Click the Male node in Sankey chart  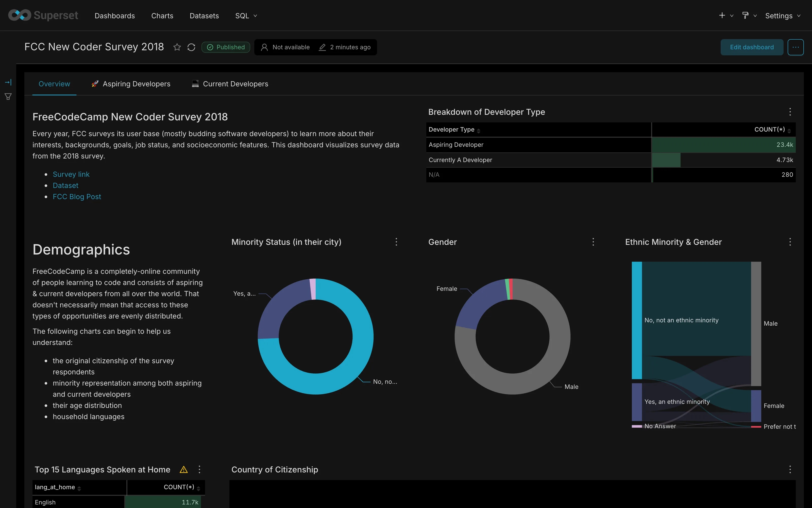click(756, 324)
